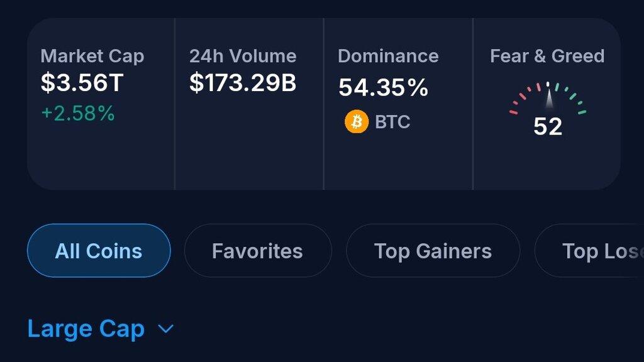Click the Bitcoin icon under Dominance
644x362 pixels.
coord(357,122)
